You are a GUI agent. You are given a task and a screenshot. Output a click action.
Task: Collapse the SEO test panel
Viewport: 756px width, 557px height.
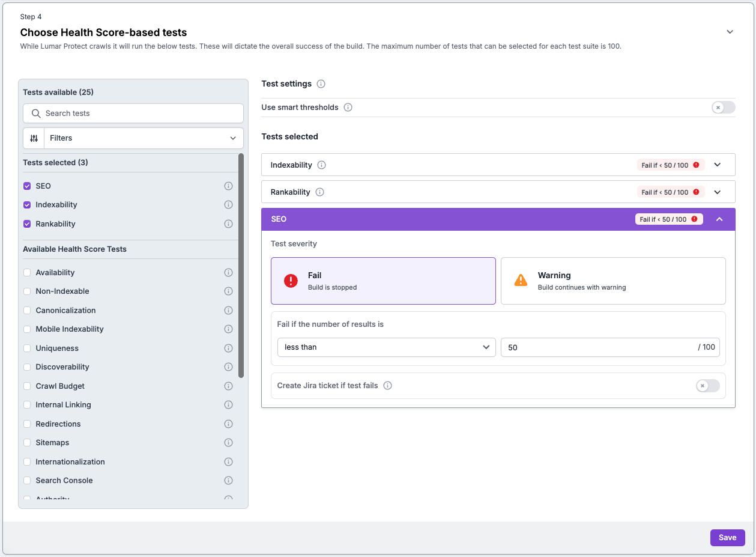(x=719, y=219)
